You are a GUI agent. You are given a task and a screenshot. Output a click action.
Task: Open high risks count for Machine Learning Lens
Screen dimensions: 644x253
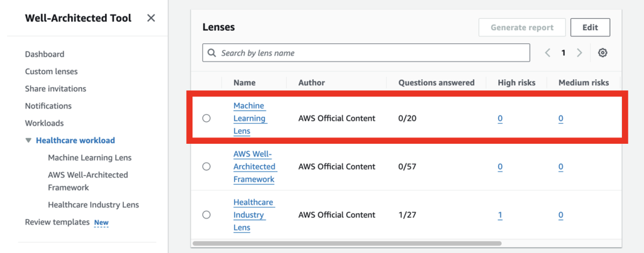click(500, 119)
